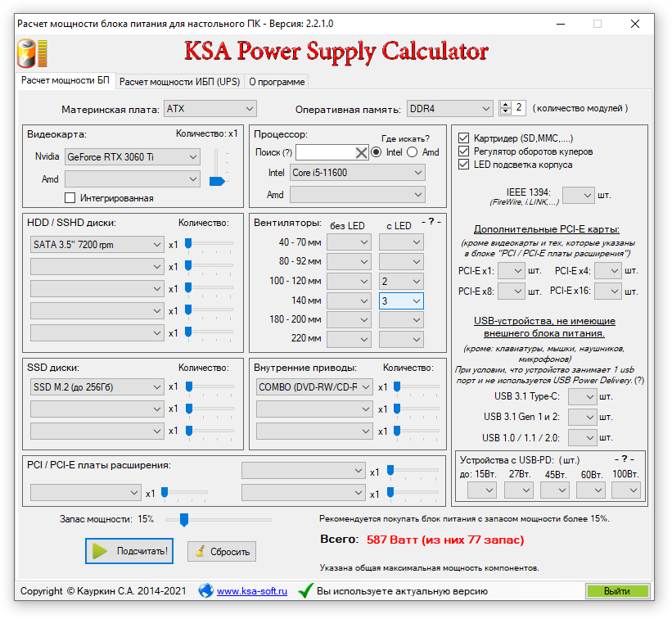
Task: Open the USB 3.1 Type-C quantity dropdown
Action: pyautogui.click(x=583, y=396)
